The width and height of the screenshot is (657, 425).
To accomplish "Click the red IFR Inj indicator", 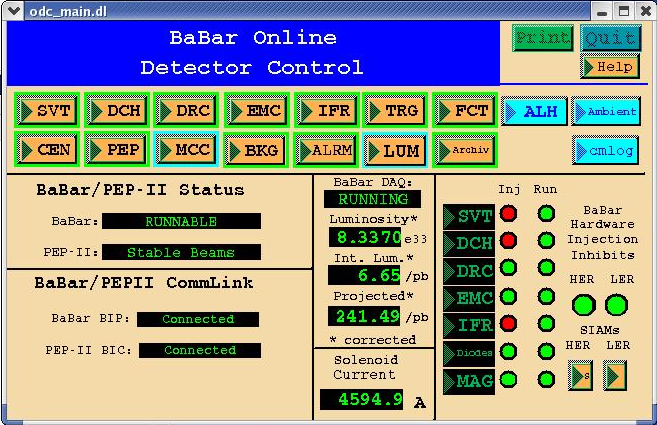I will [x=509, y=324].
